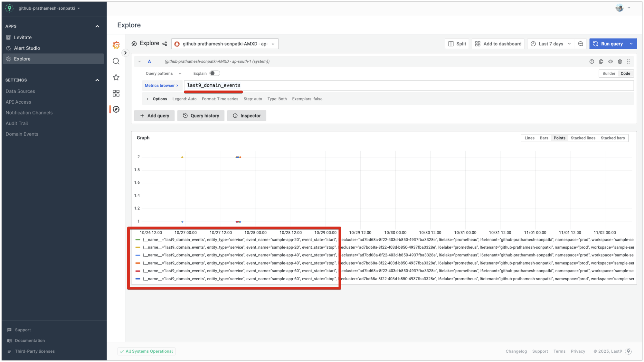Click the duplicate query icon
644x362 pixels.
pos(601,61)
